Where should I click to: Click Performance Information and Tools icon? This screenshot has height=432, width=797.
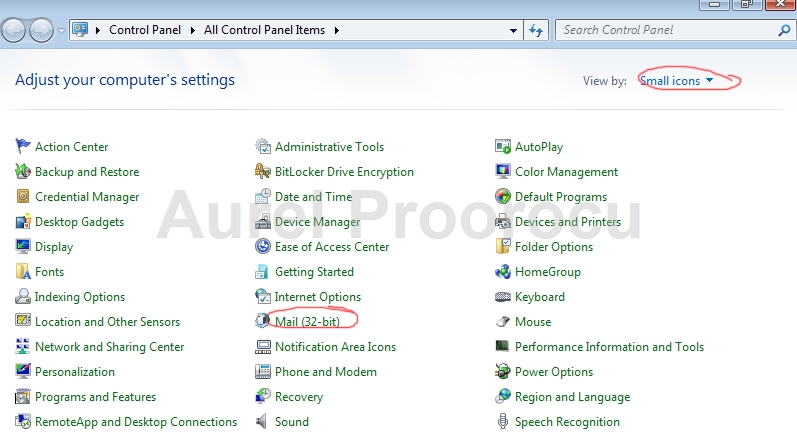point(502,346)
